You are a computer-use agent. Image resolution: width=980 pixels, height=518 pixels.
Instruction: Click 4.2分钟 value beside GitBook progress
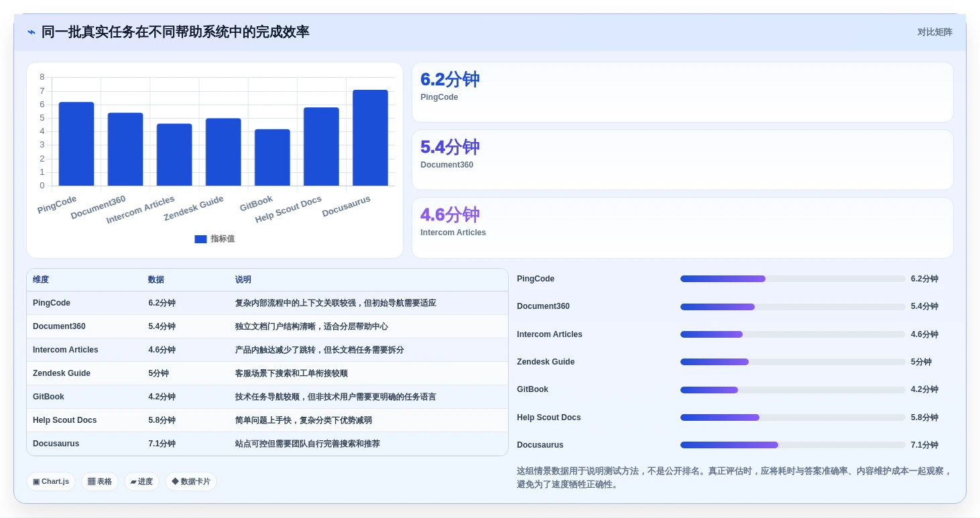tap(924, 389)
